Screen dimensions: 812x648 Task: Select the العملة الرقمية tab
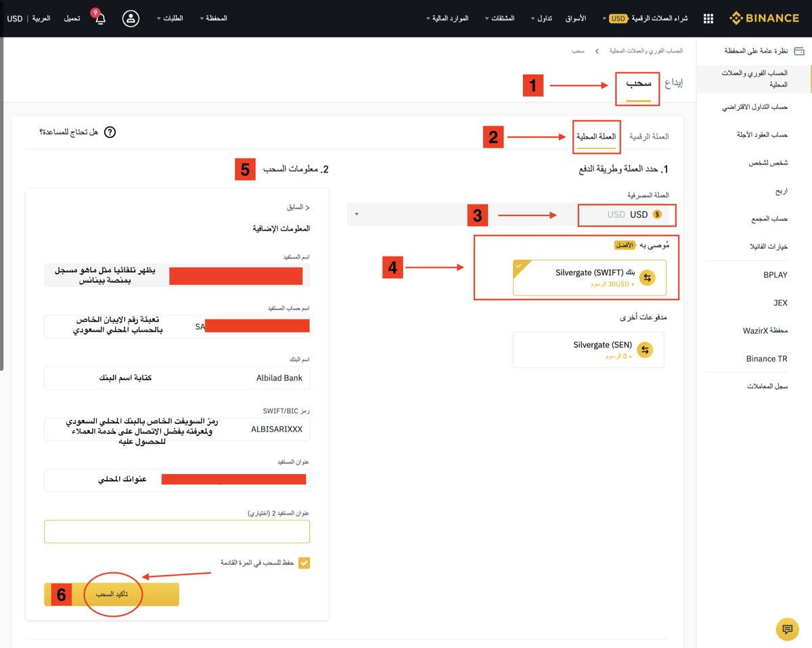649,136
